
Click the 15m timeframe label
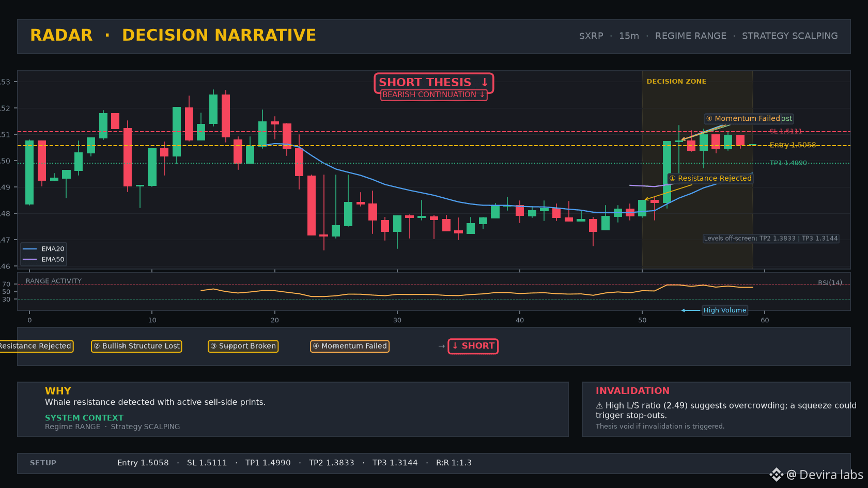tap(629, 36)
